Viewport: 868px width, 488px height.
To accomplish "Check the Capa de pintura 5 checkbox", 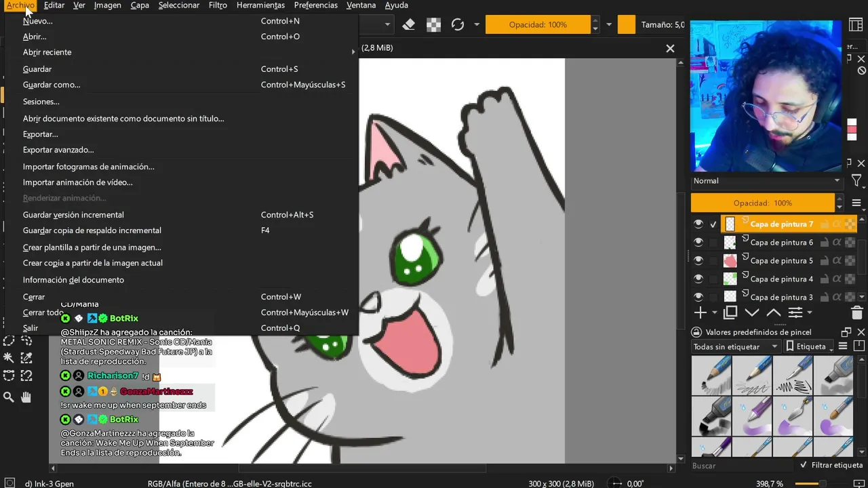I will 713,261.
